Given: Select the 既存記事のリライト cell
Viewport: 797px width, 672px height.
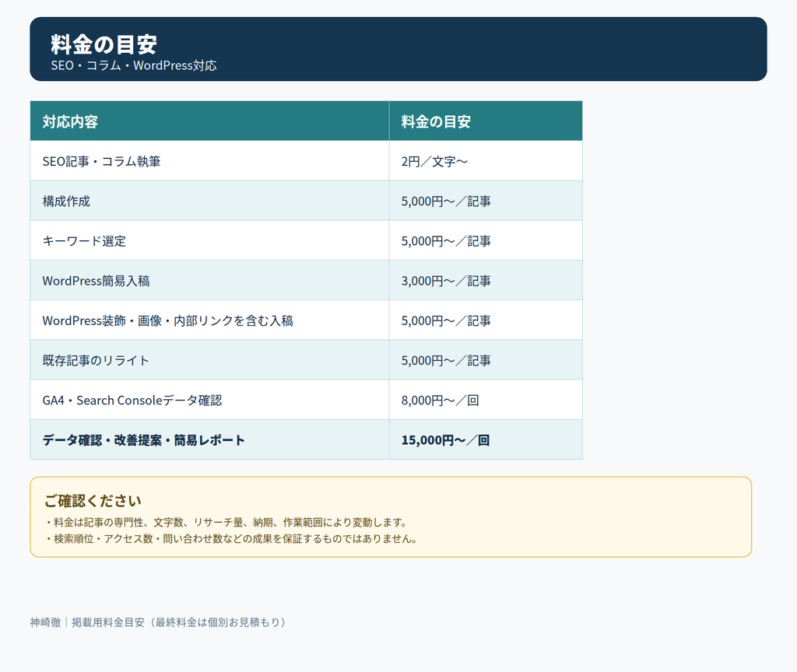Looking at the screenshot, I should [x=209, y=360].
